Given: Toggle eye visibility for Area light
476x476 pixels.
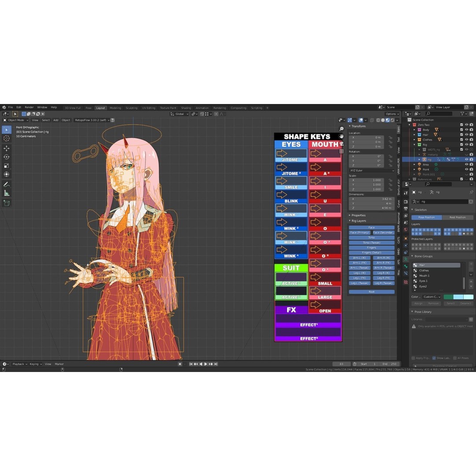Looking at the screenshot, I should point(467,164).
